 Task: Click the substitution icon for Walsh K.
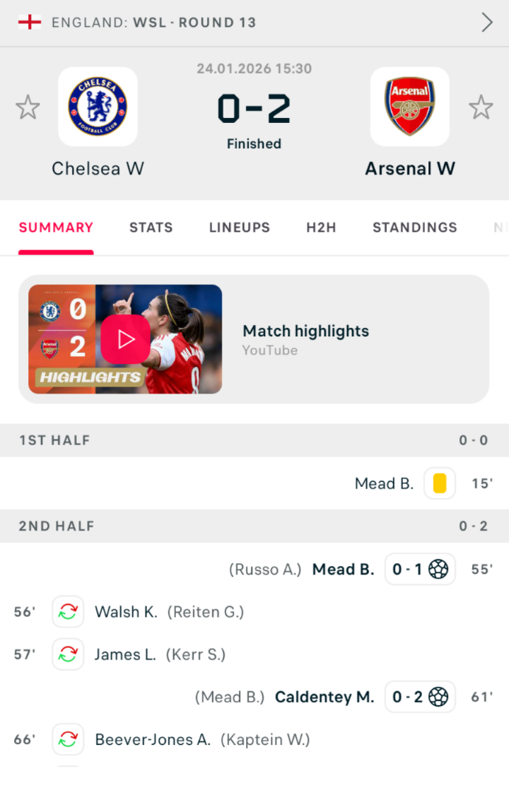coord(68,612)
